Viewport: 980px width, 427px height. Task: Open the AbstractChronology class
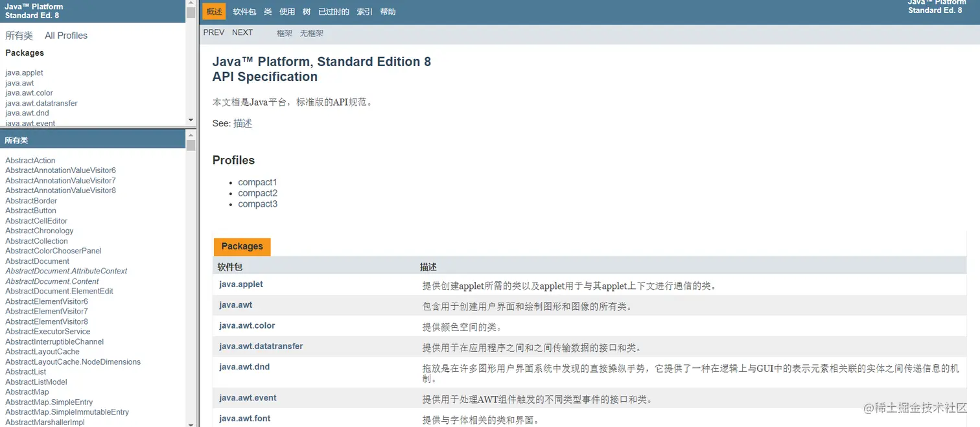click(40, 231)
